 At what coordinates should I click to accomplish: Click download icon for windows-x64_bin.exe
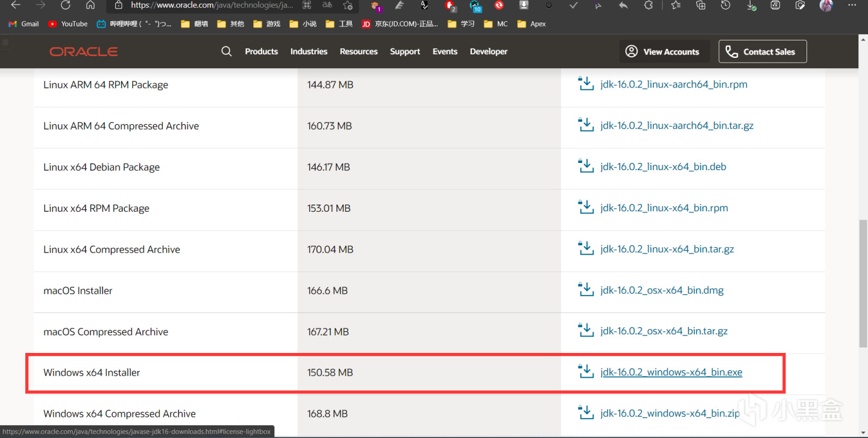point(586,372)
